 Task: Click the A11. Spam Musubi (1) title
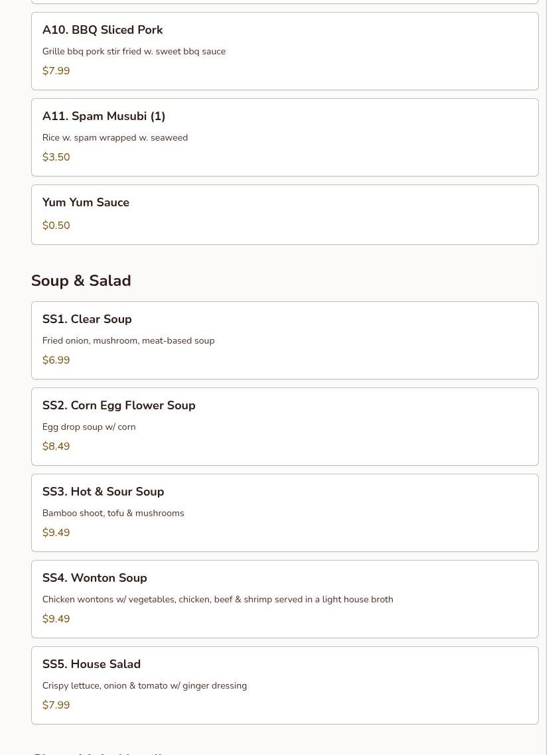coord(104,116)
